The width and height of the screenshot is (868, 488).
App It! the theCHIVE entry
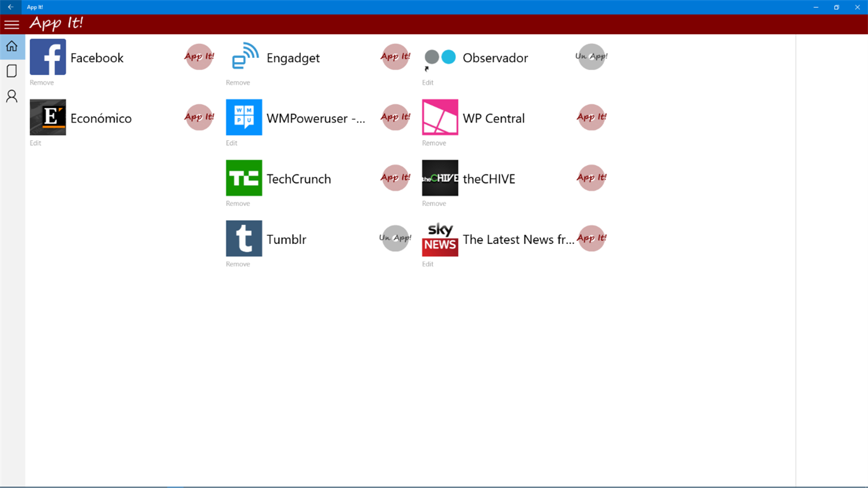tap(591, 178)
